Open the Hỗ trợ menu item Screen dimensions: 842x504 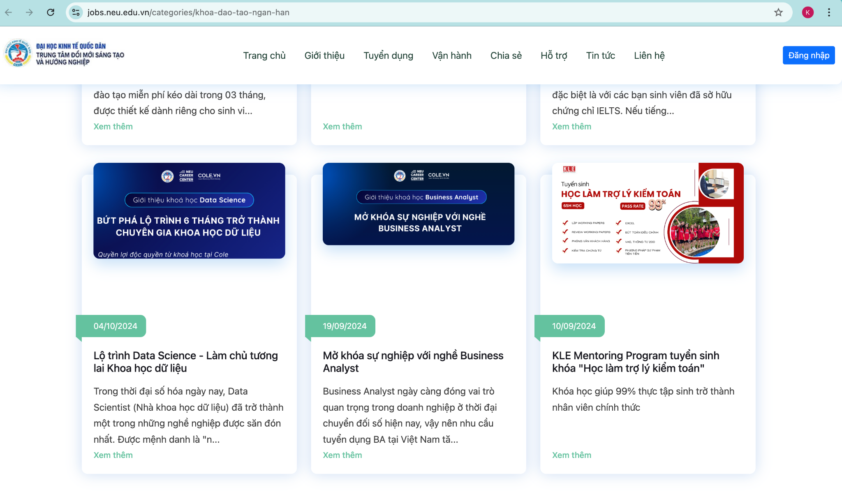pyautogui.click(x=553, y=55)
